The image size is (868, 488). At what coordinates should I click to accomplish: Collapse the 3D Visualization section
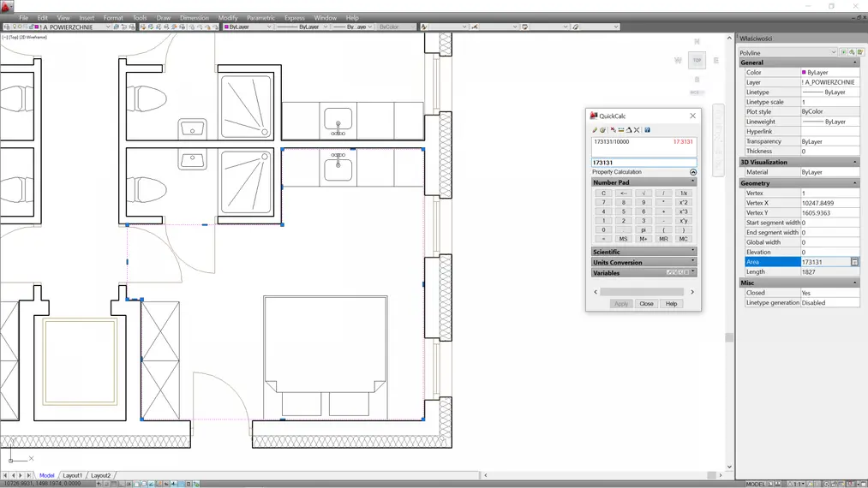tap(854, 162)
